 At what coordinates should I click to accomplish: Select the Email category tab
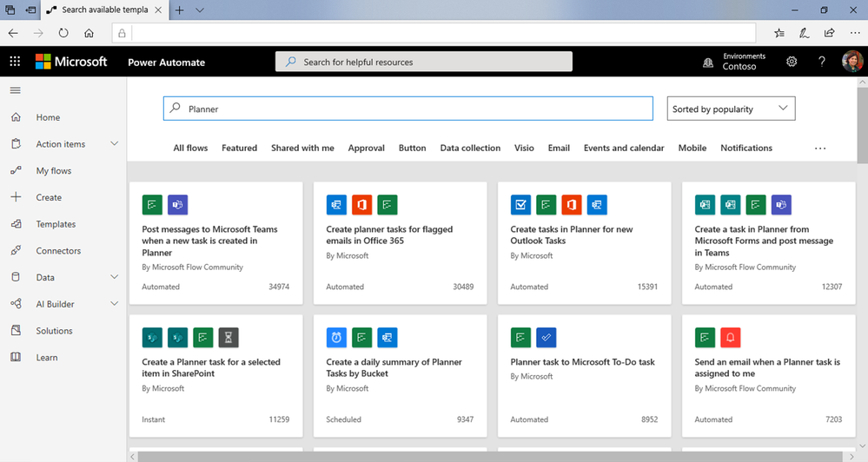559,148
